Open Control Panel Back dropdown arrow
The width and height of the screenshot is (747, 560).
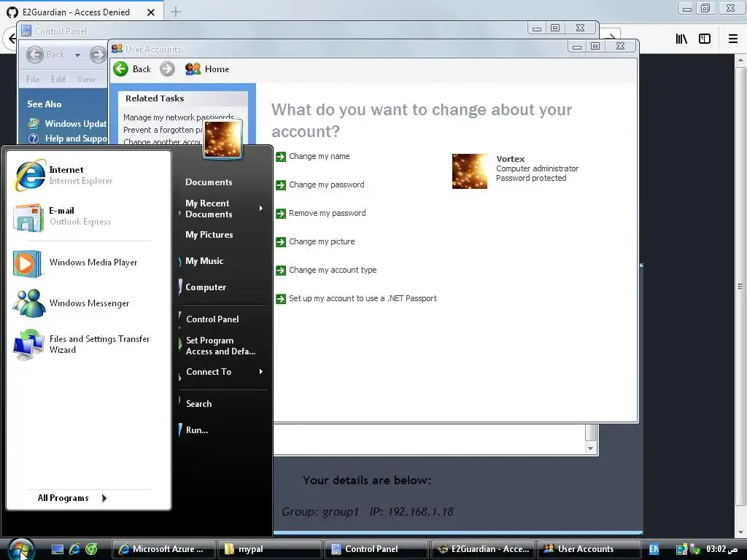(x=77, y=55)
